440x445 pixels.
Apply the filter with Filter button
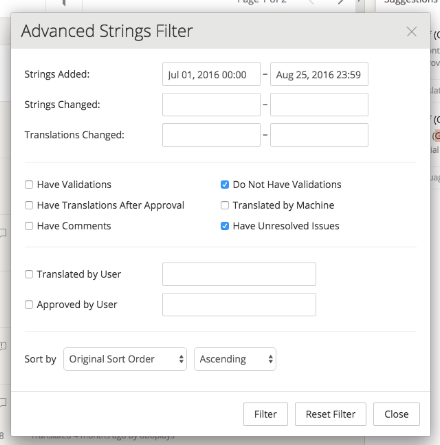pos(265,414)
